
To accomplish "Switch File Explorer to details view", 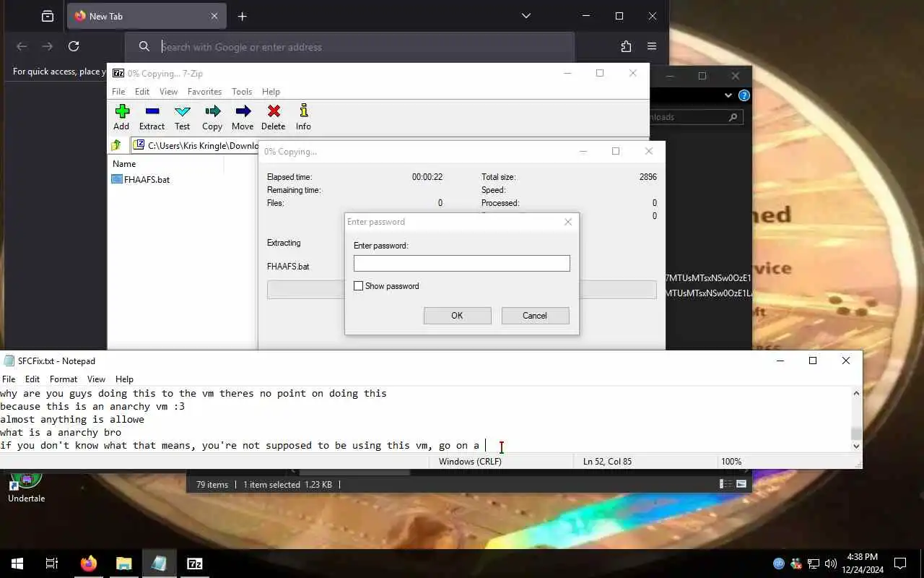I will click(725, 485).
